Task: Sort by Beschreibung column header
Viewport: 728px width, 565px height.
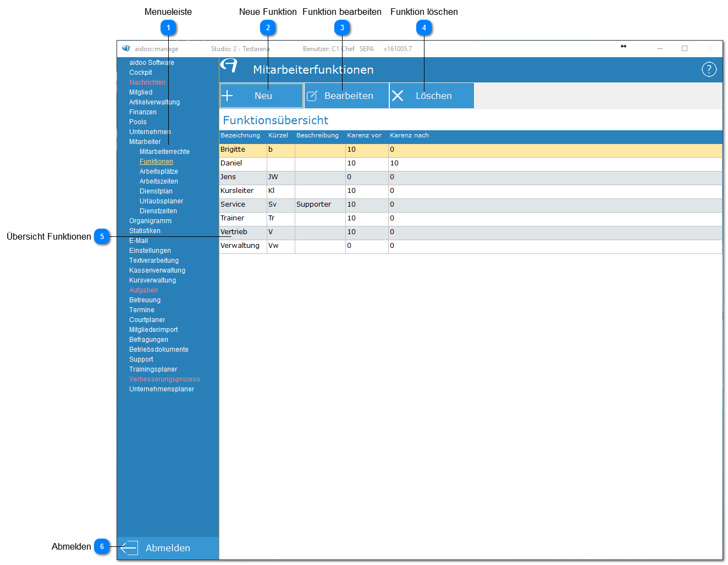Action: point(317,135)
